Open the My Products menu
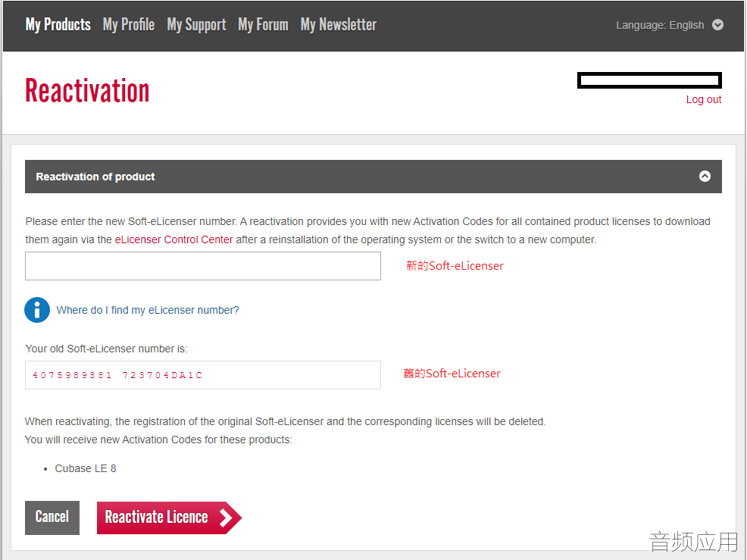 (x=58, y=25)
